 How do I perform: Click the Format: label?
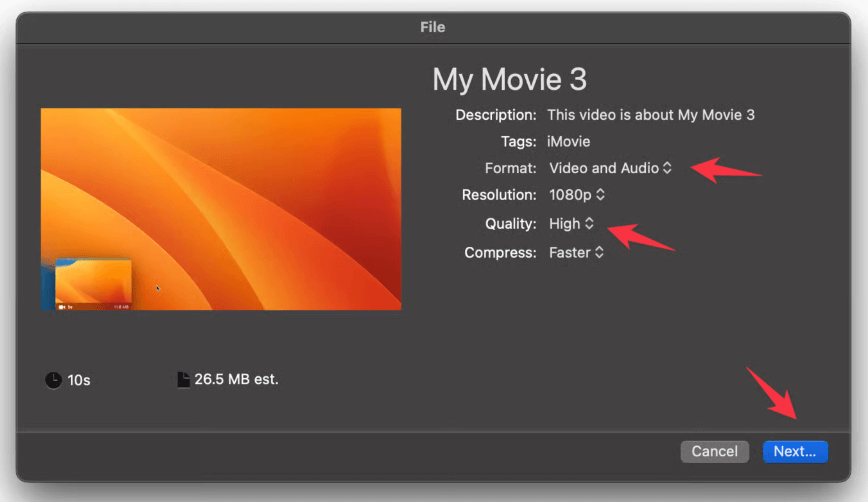click(510, 168)
